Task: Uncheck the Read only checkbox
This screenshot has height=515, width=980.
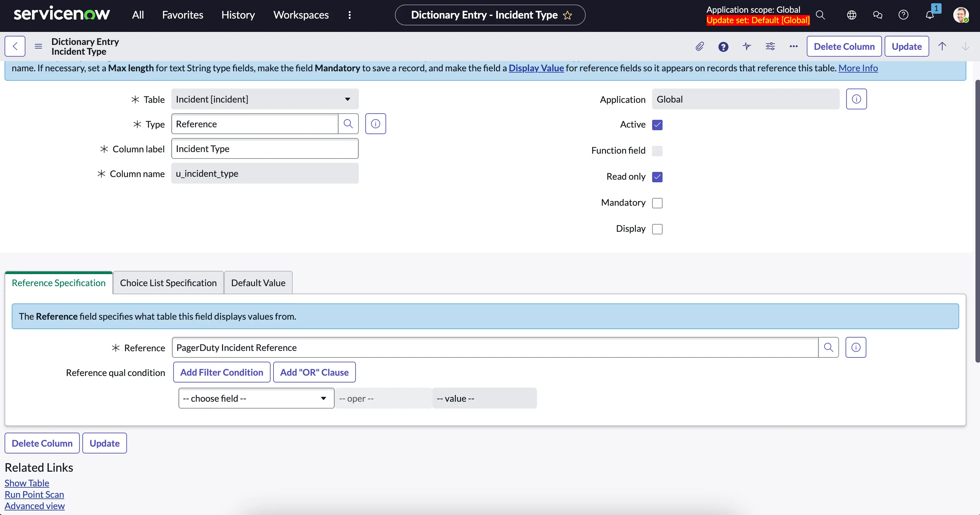Action: coord(657,177)
